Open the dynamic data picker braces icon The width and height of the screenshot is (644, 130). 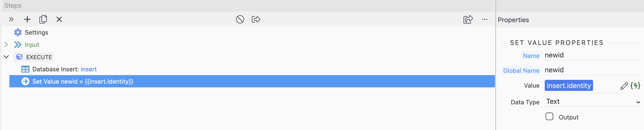635,86
